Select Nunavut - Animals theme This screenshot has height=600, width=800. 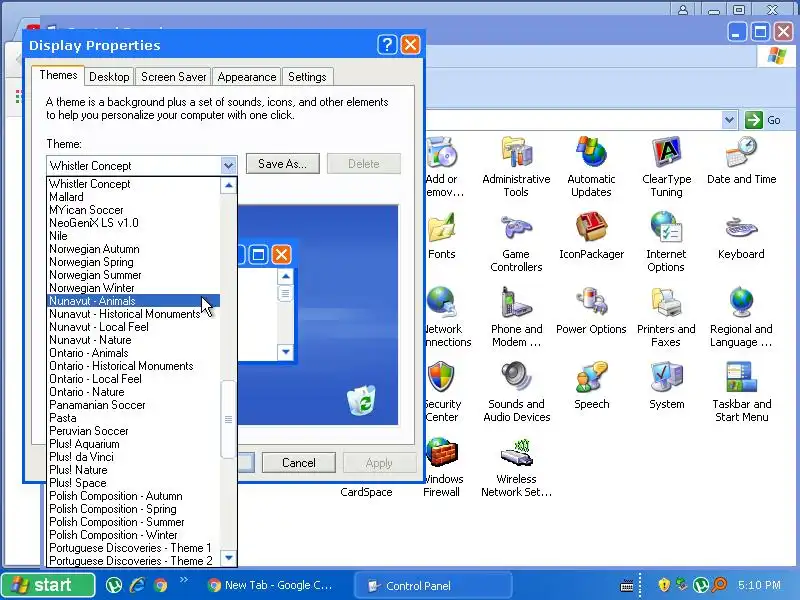click(x=134, y=301)
